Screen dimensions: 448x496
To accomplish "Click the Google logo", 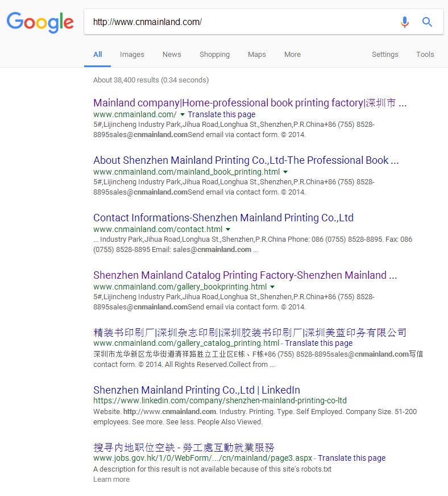I will (x=40, y=22).
